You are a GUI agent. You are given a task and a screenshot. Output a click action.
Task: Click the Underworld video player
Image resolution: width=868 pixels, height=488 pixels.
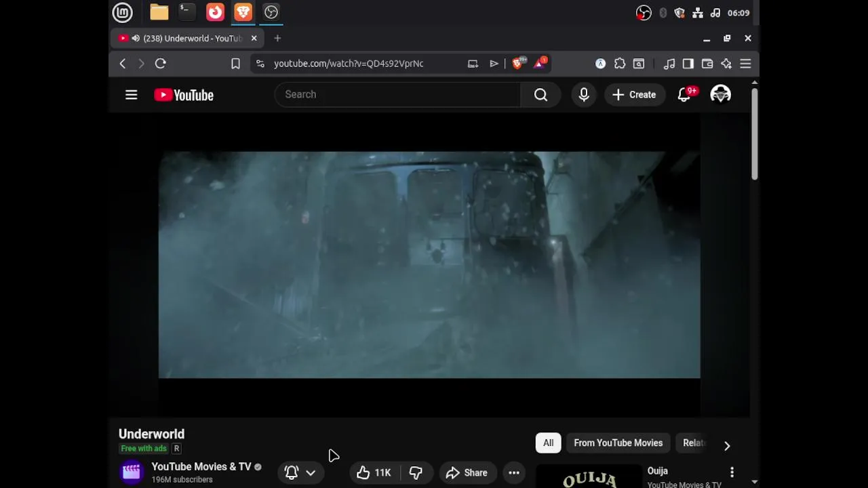point(429,264)
